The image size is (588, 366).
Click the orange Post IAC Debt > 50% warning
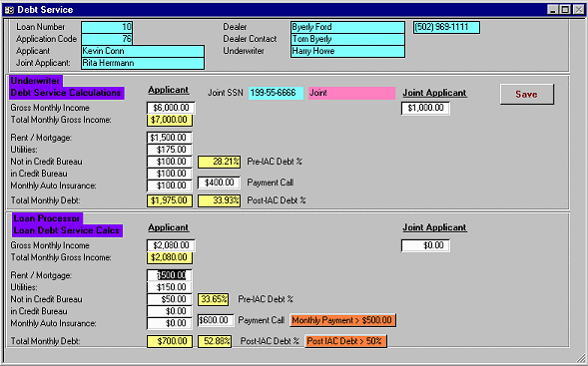tap(345, 341)
